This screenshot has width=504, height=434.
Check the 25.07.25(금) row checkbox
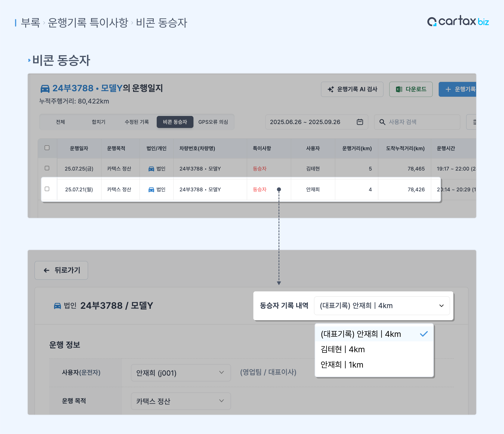(47, 168)
